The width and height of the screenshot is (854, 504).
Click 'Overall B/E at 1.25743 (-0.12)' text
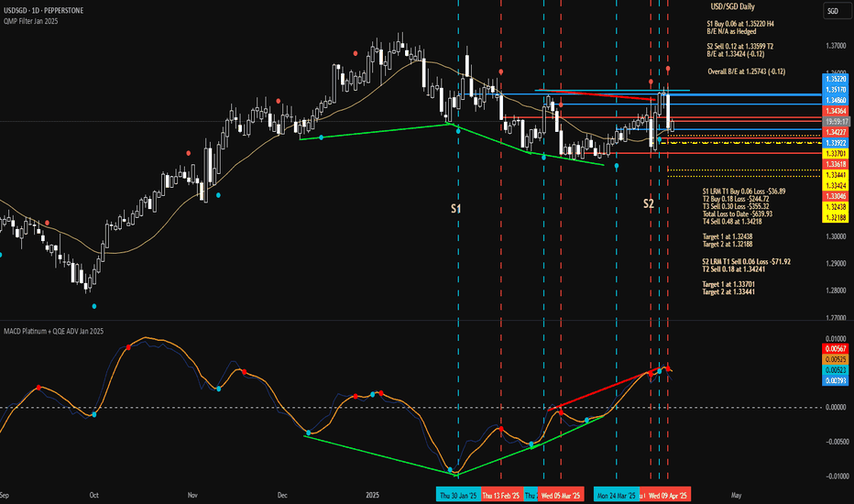pyautogui.click(x=746, y=71)
